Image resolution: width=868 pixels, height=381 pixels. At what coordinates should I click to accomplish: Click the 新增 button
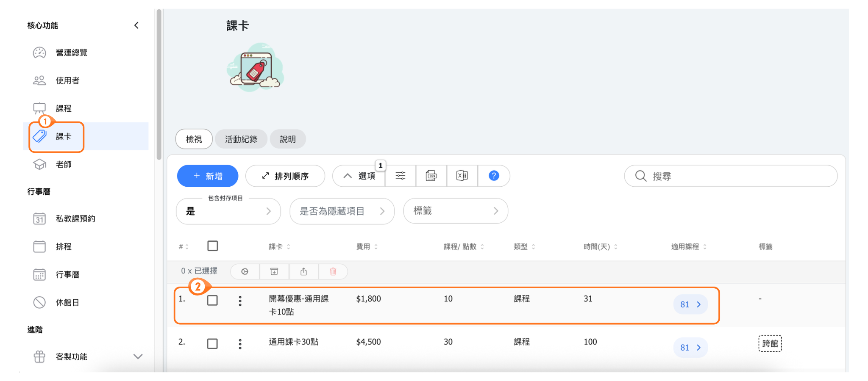coord(208,176)
